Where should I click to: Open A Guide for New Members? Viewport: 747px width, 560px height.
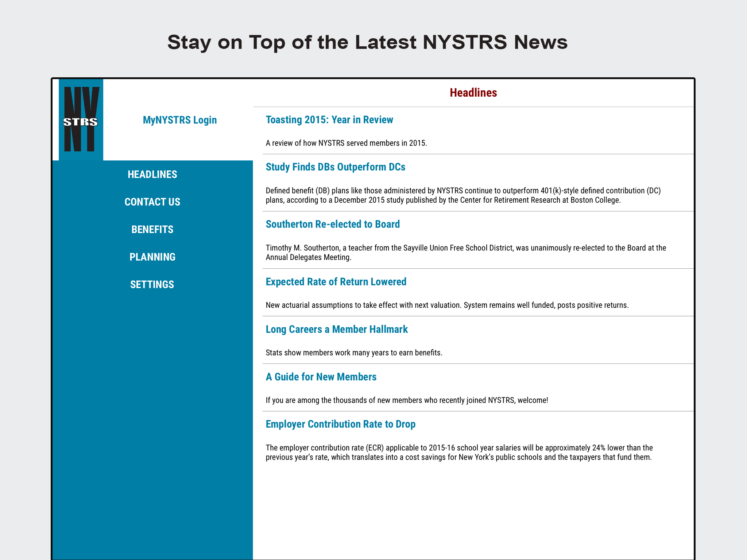click(x=321, y=377)
